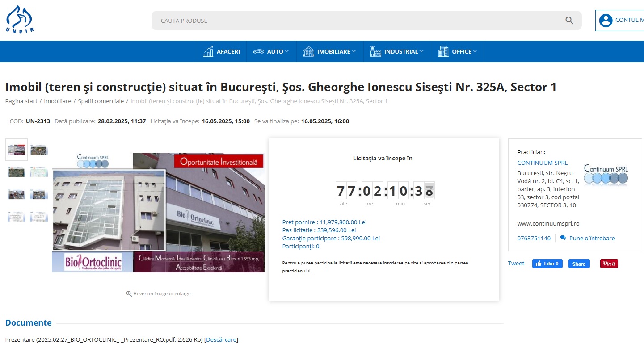Open the OFFICE menu item
The height and width of the screenshot is (360, 644).
461,51
